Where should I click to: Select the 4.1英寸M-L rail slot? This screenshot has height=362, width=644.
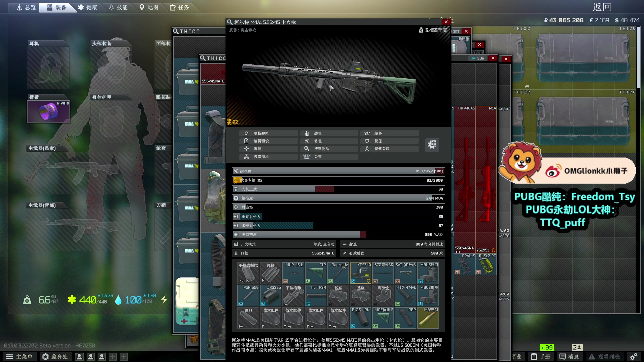click(406, 296)
